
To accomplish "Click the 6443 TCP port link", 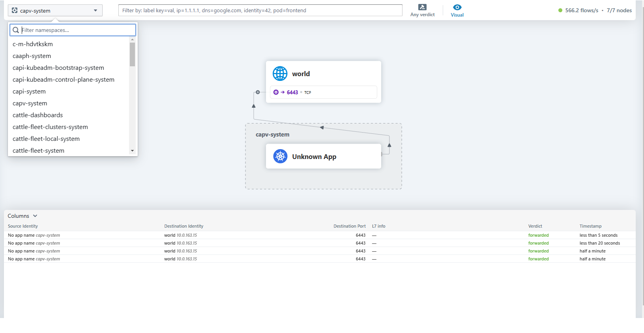I will [292, 92].
